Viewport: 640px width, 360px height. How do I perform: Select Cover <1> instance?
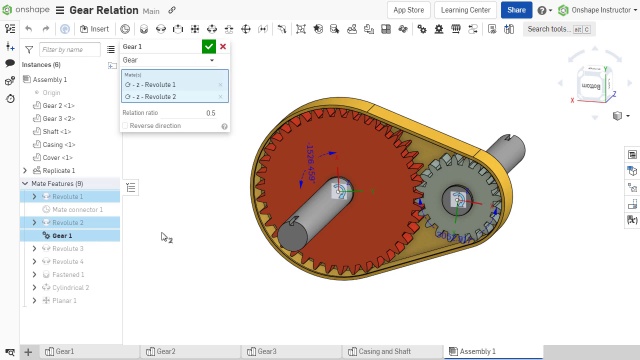coord(57,158)
